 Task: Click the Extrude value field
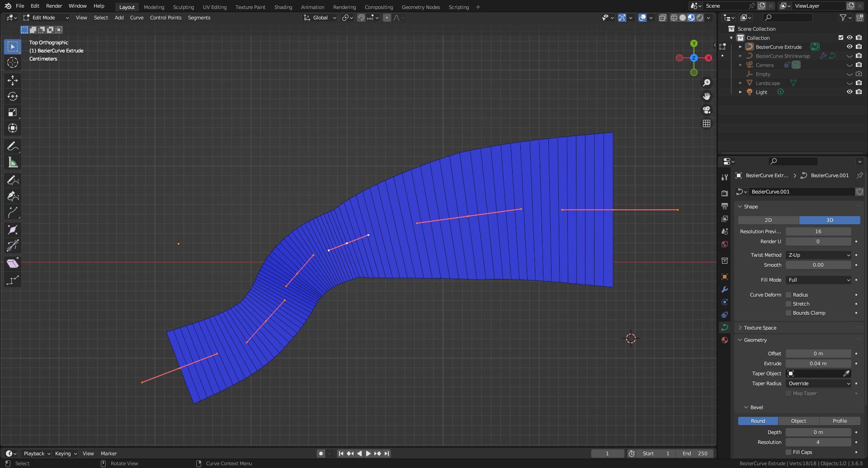[818, 364]
